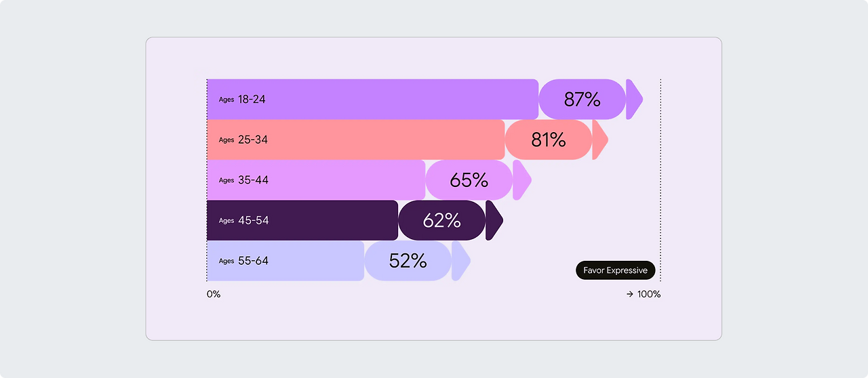Screen dimensions: 868x378
Task: Click the arrow tip on the 52% bar
Action: coord(460,261)
